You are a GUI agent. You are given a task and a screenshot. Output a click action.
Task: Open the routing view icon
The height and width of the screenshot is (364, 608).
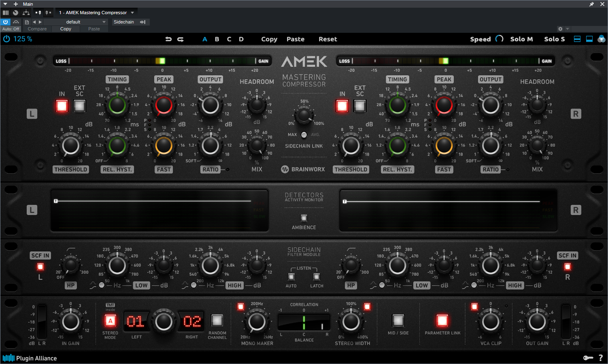click(26, 13)
